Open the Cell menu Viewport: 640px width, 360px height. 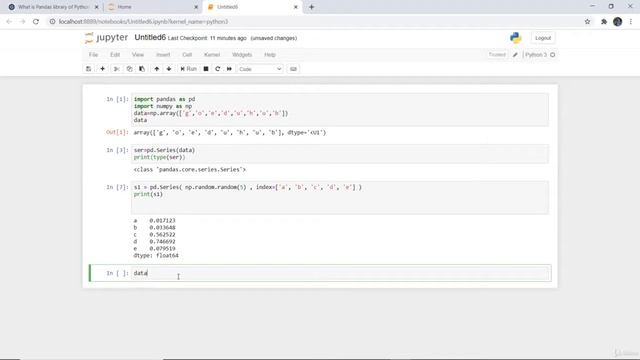tap(187, 55)
